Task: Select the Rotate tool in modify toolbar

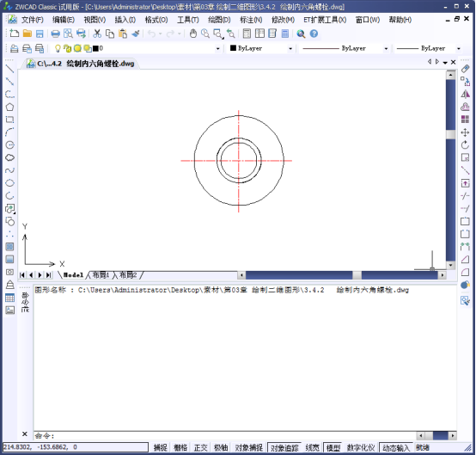Action: tap(465, 145)
